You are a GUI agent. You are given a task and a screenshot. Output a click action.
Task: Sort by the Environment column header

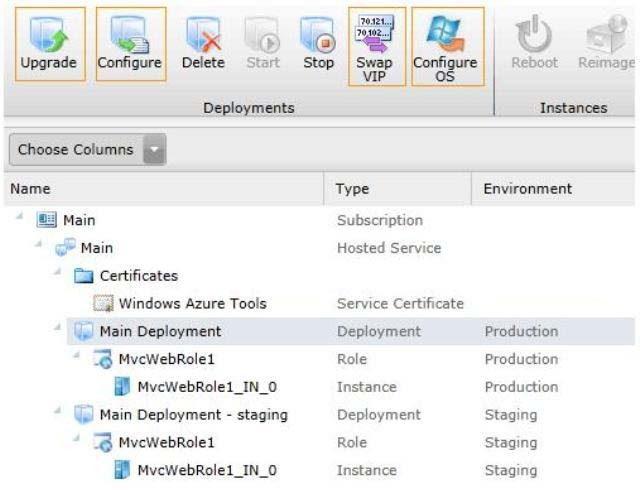[527, 189]
